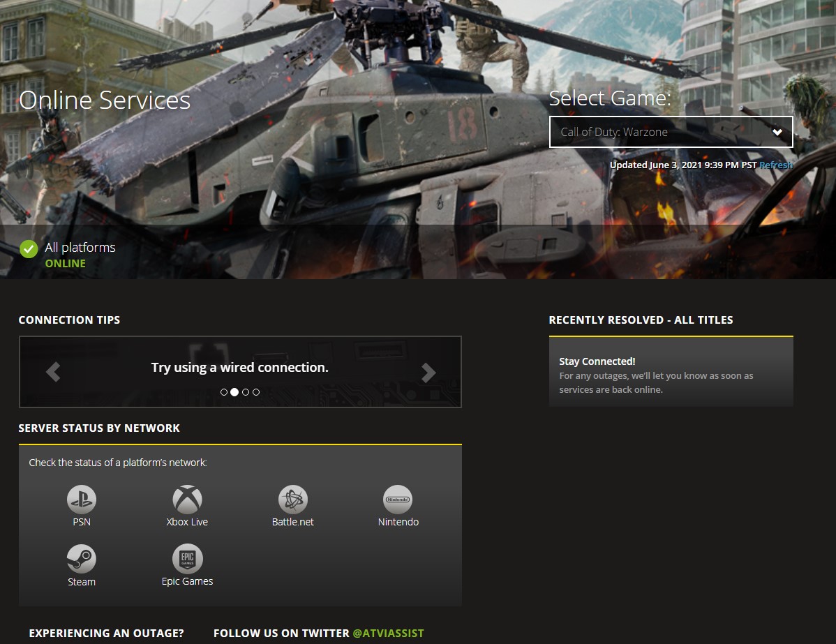Open the @ATVIASSIST Twitter link

(x=388, y=634)
